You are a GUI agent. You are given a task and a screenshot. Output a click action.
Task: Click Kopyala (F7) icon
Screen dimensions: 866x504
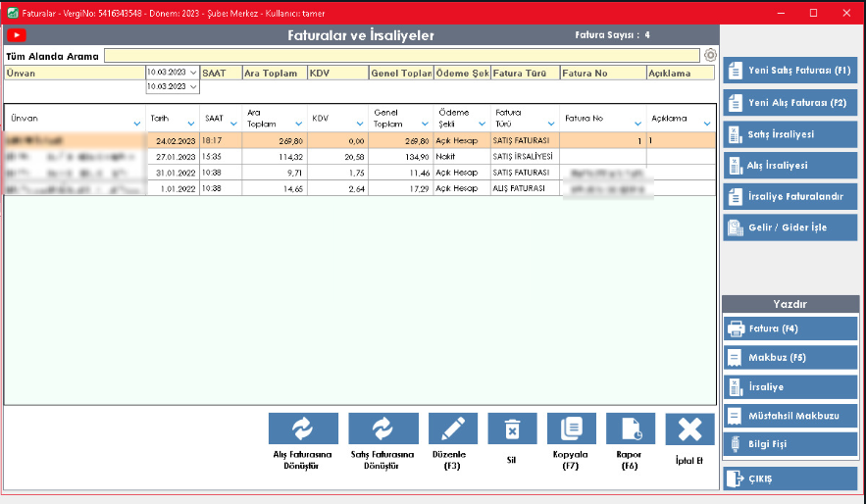point(571,428)
